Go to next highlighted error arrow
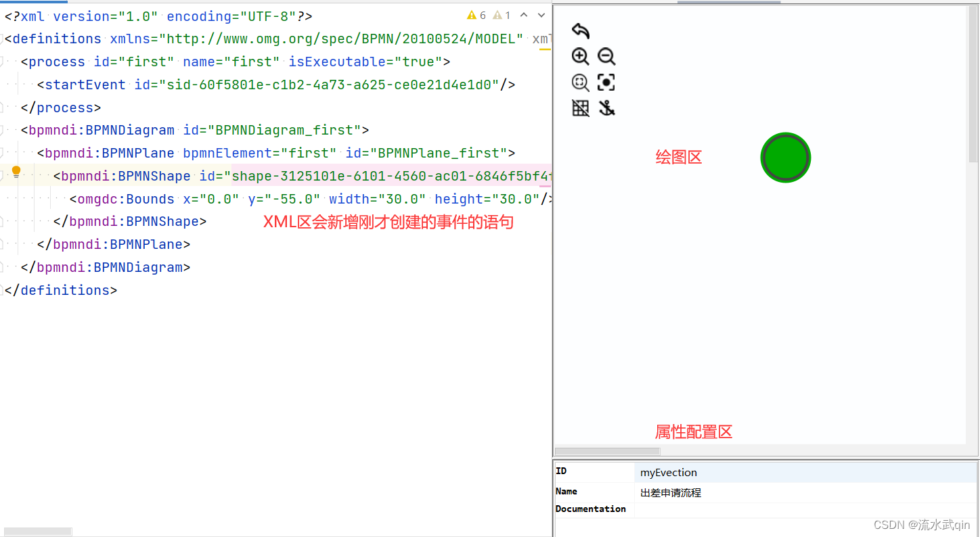 (x=541, y=16)
